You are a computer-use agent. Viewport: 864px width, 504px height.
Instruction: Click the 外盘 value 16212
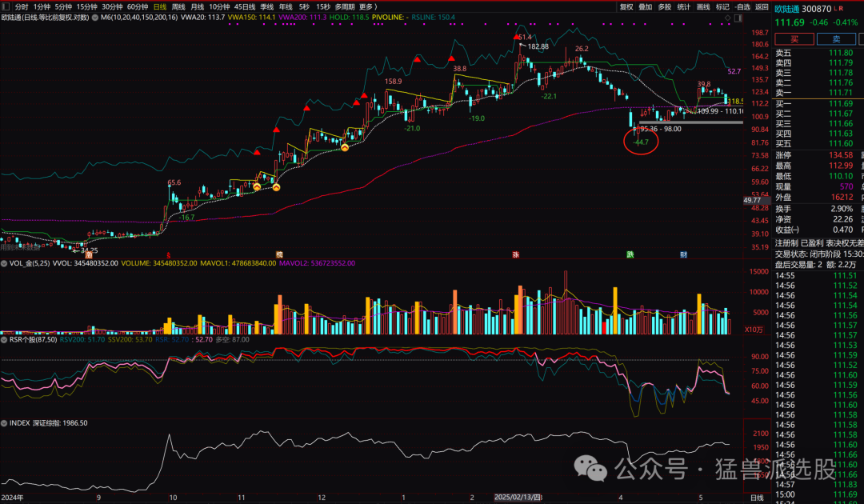coord(842,197)
